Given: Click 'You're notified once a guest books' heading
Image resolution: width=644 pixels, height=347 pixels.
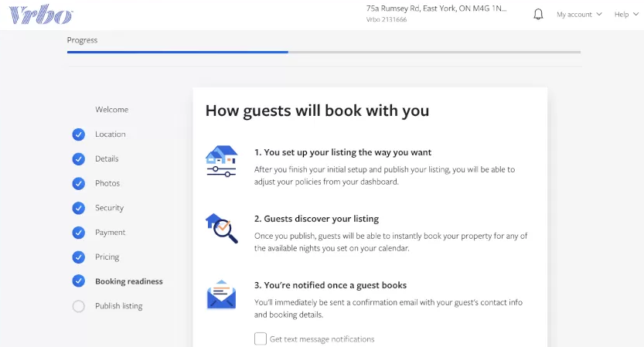Looking at the screenshot, I should click(330, 285).
